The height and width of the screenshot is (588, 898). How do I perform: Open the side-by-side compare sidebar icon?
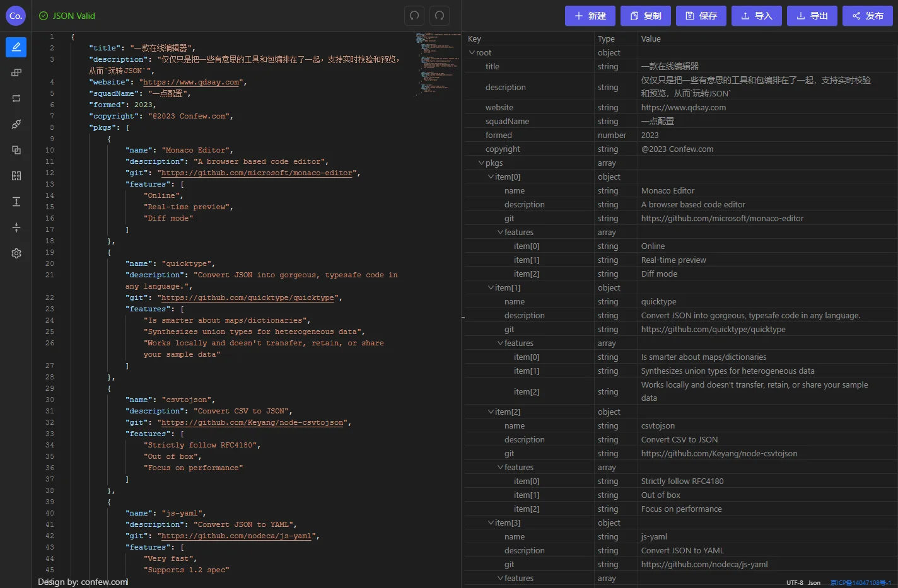(16, 176)
